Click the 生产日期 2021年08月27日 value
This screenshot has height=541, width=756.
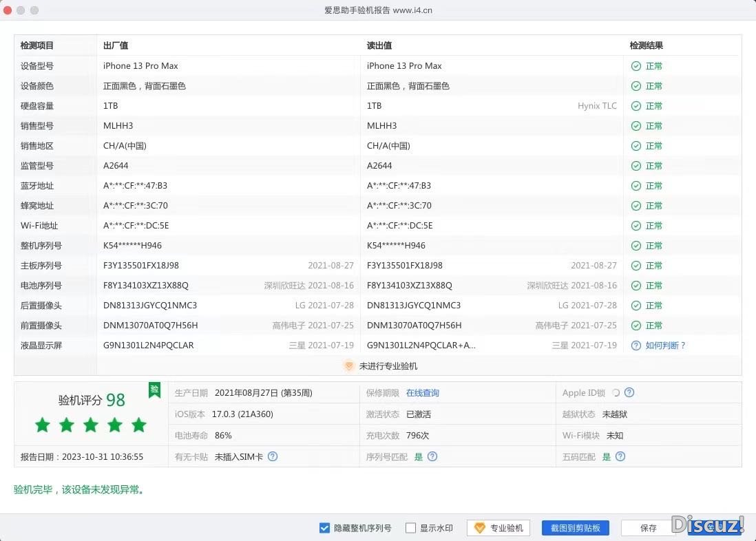[x=263, y=393]
